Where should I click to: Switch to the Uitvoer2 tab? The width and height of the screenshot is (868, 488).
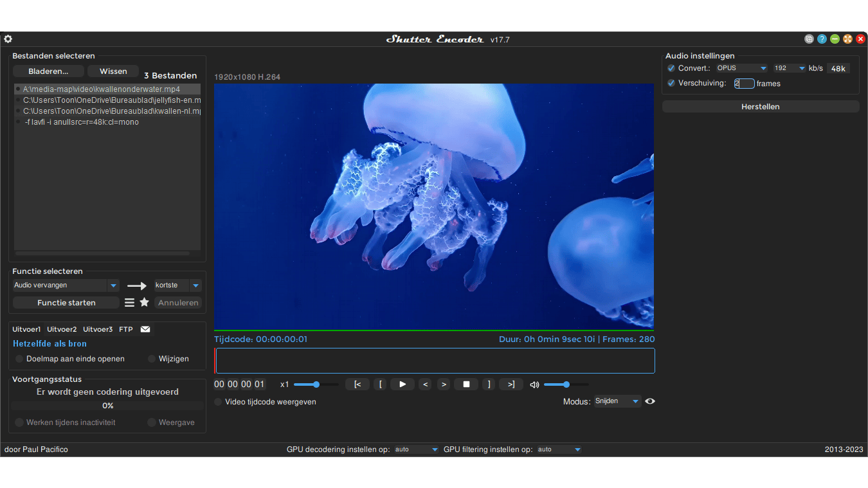point(62,329)
